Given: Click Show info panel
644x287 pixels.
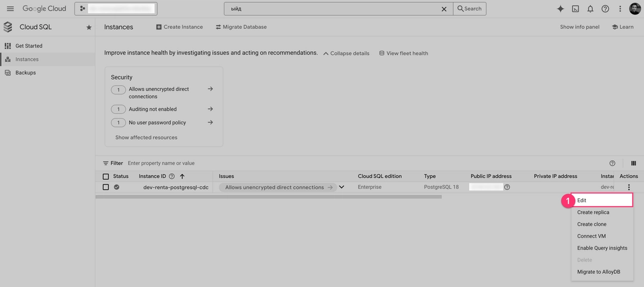Looking at the screenshot, I should click(580, 27).
